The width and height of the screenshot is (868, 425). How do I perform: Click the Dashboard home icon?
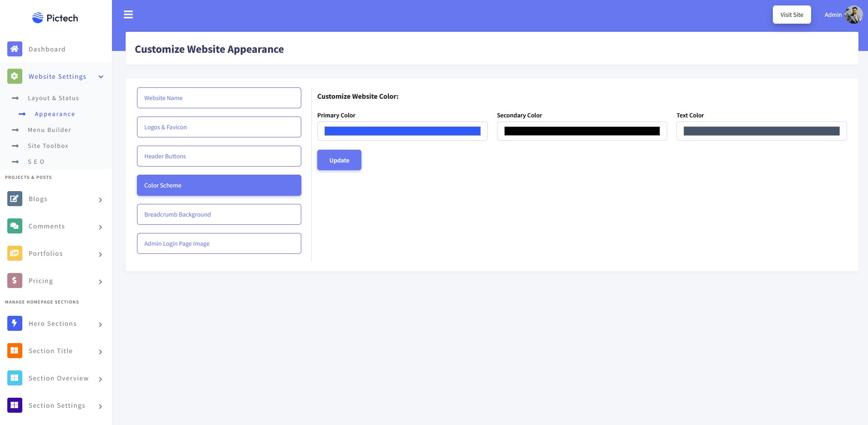[x=15, y=49]
